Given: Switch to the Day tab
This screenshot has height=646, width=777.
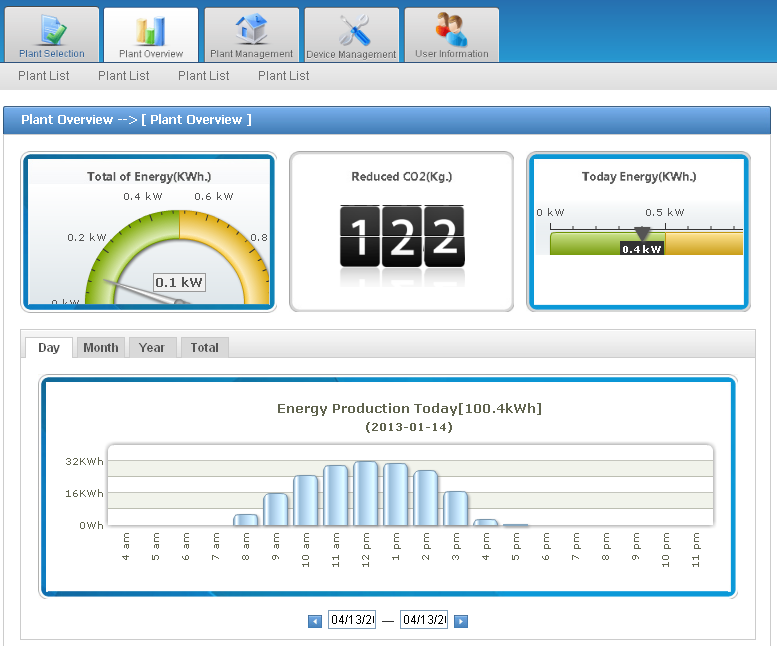Looking at the screenshot, I should click(49, 347).
